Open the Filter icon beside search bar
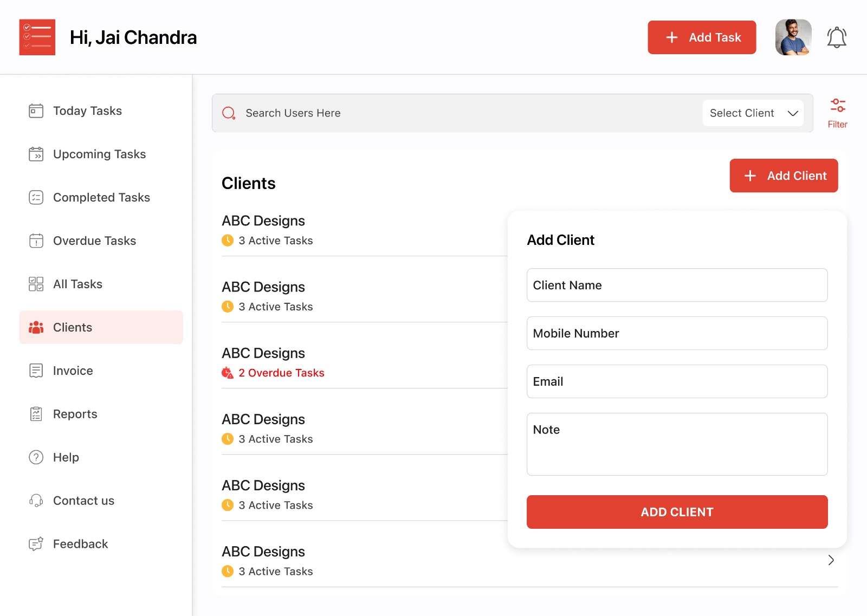 pyautogui.click(x=837, y=106)
